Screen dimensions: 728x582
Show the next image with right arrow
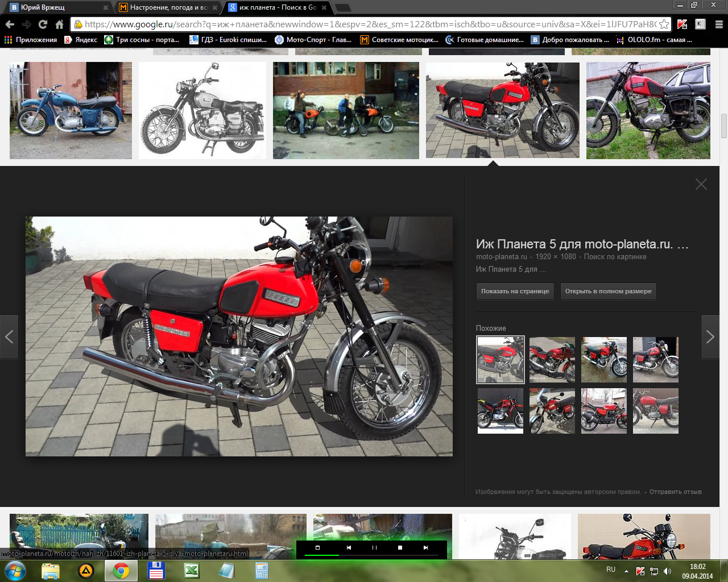click(710, 336)
